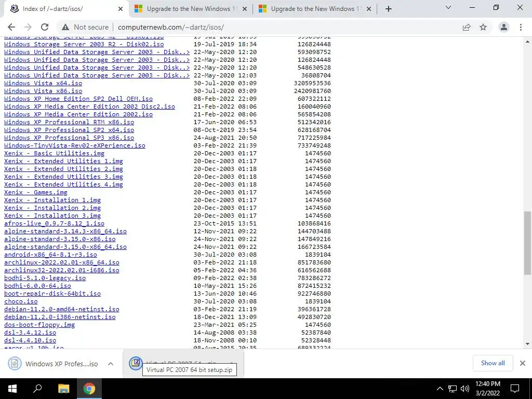Open the volume tray icon
The width and height of the screenshot is (532, 399).
point(465,389)
